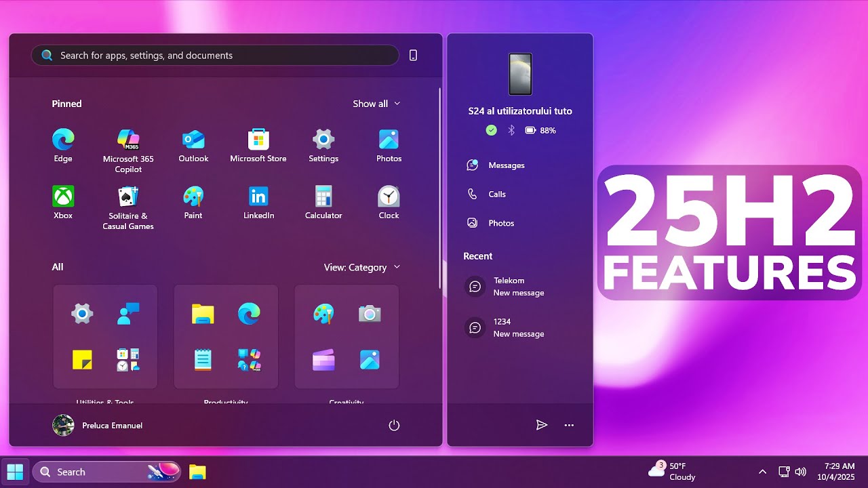The width and height of the screenshot is (868, 488).
Task: Open the LinkedIn pinned app
Action: click(258, 203)
